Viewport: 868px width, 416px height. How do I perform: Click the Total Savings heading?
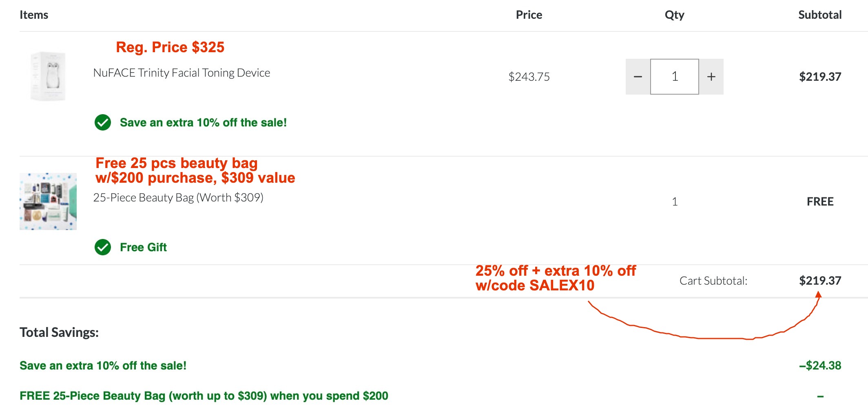59,332
